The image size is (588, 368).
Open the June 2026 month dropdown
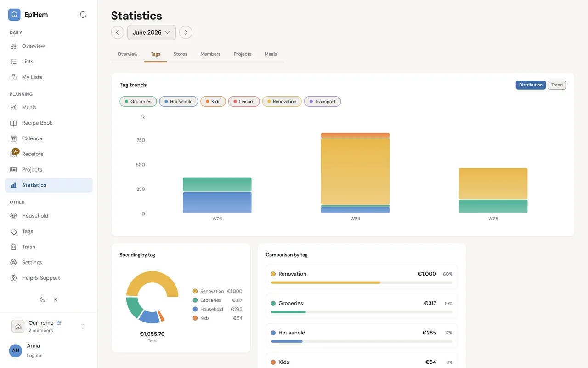[152, 32]
